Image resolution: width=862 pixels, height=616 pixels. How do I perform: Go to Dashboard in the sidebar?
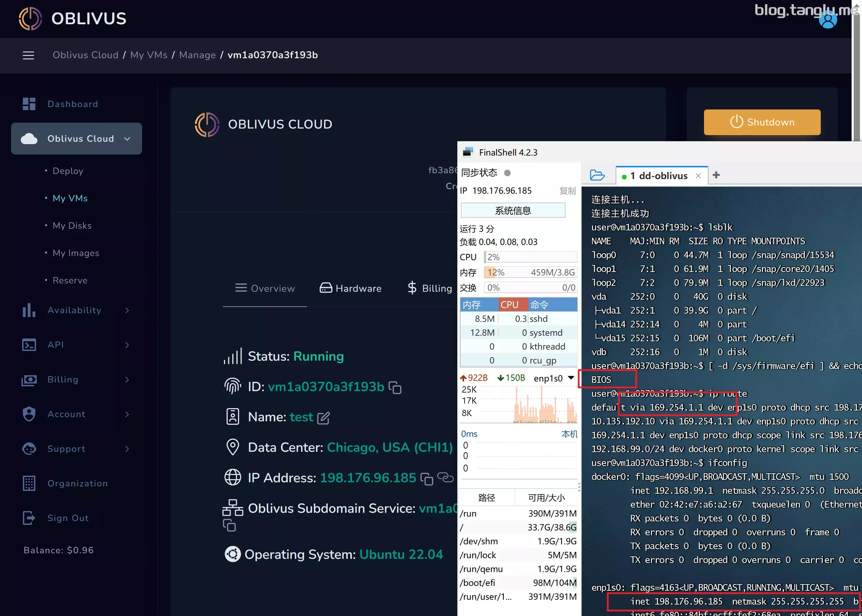pyautogui.click(x=72, y=104)
